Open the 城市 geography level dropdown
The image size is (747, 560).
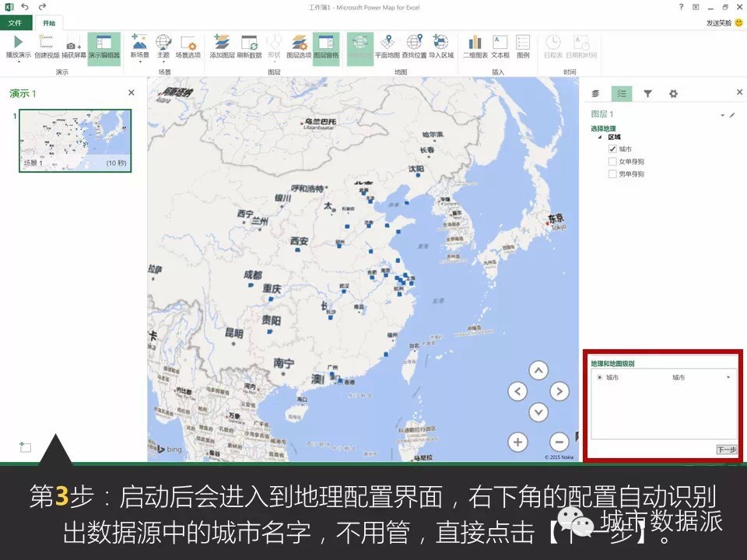point(728,378)
